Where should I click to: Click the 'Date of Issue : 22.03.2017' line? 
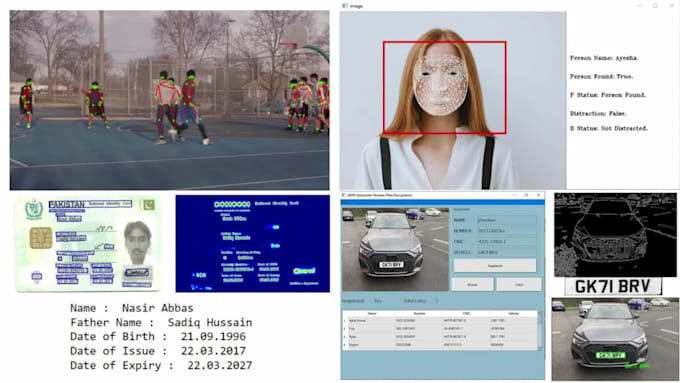coord(158,351)
